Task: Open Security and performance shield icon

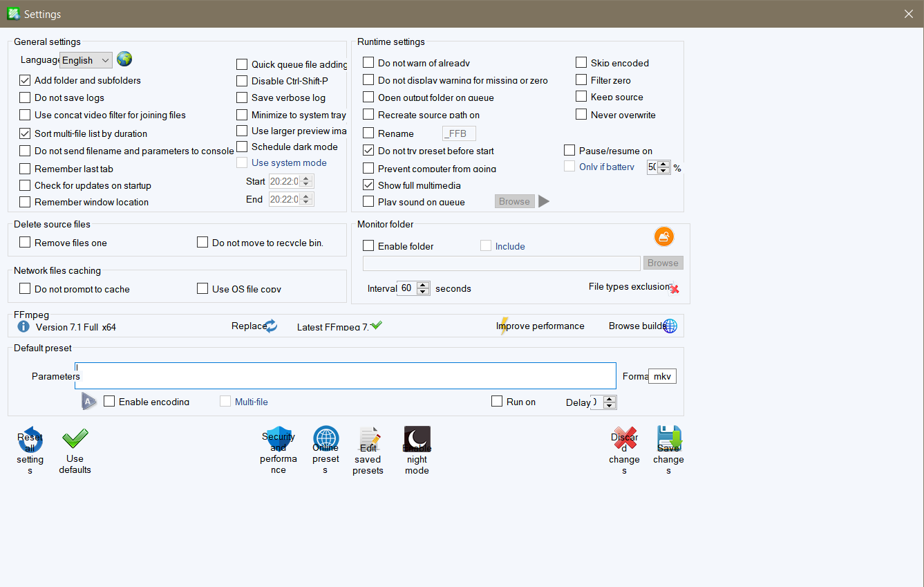Action: 279,439
